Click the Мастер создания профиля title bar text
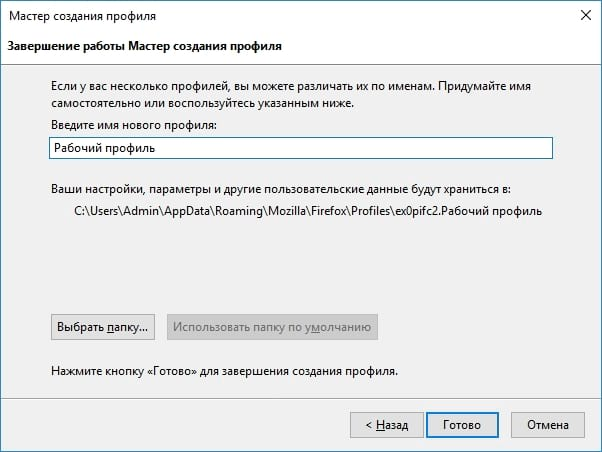 coord(83,16)
